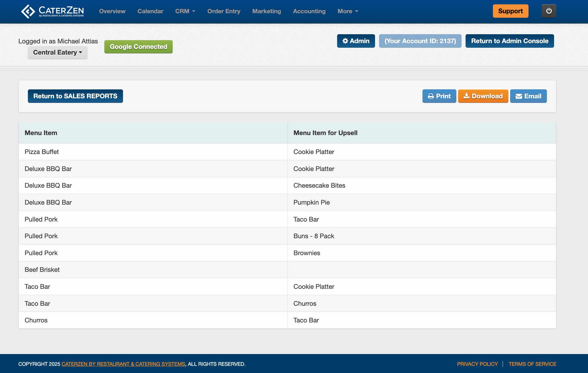Open the Calendar menu item
Screen dimensions: 588x373
click(150, 11)
